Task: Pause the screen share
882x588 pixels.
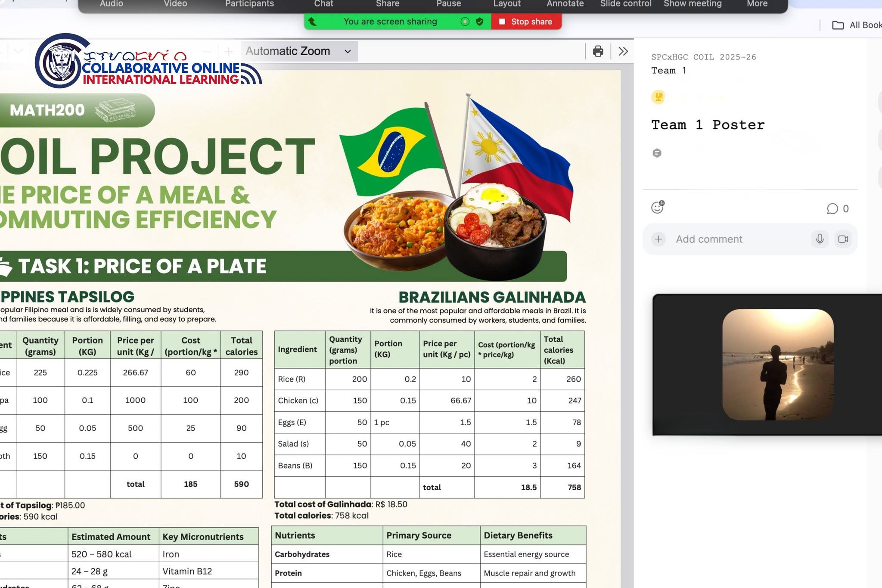Action: pos(449,4)
